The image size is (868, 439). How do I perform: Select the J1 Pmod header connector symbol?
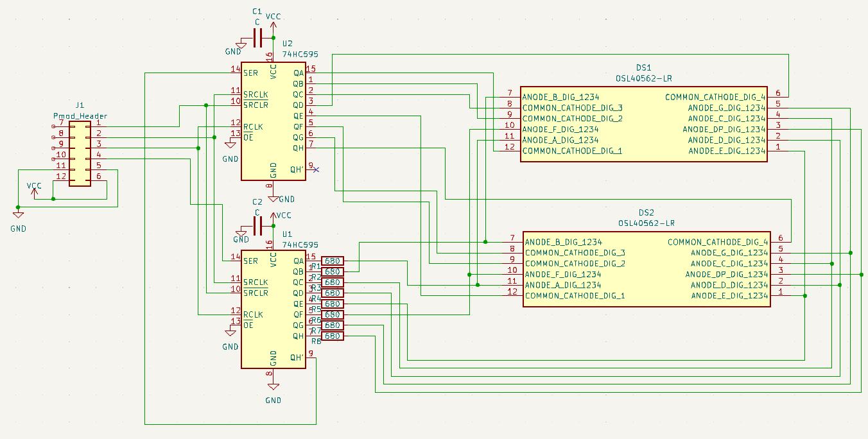(80, 154)
